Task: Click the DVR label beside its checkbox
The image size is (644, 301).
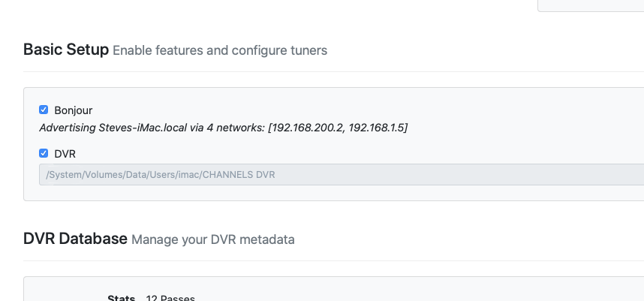Action: [x=65, y=154]
